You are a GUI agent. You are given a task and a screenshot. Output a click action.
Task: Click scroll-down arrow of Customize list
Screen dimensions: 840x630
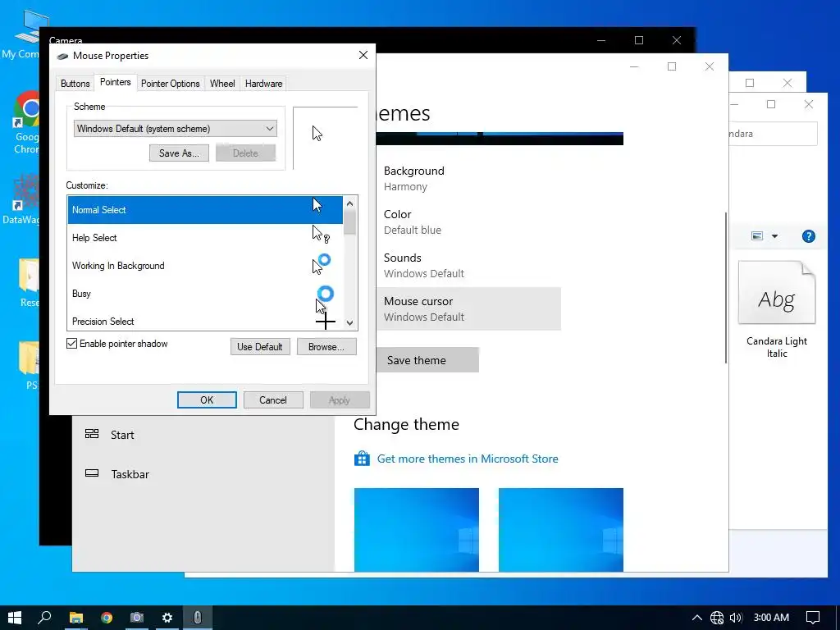pyautogui.click(x=349, y=323)
